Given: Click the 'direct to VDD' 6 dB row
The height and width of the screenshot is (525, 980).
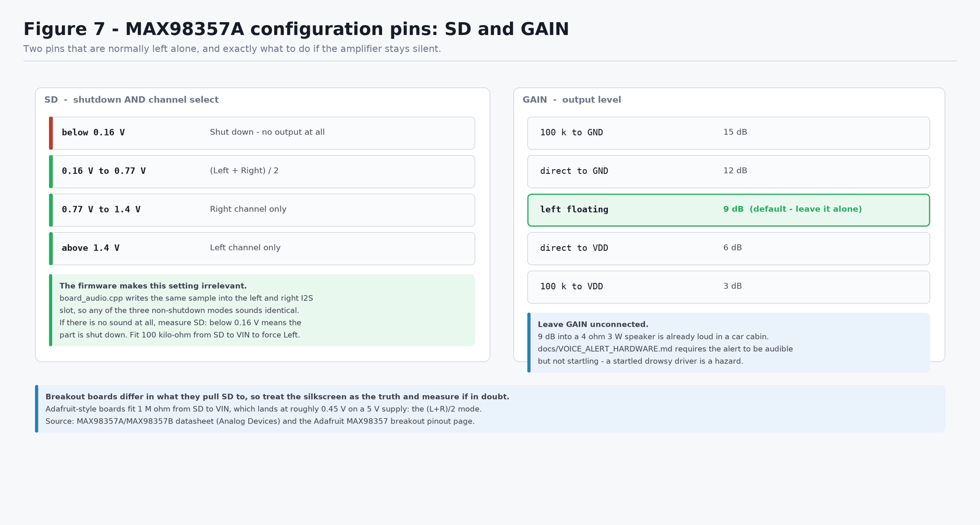Looking at the screenshot, I should pos(729,249).
